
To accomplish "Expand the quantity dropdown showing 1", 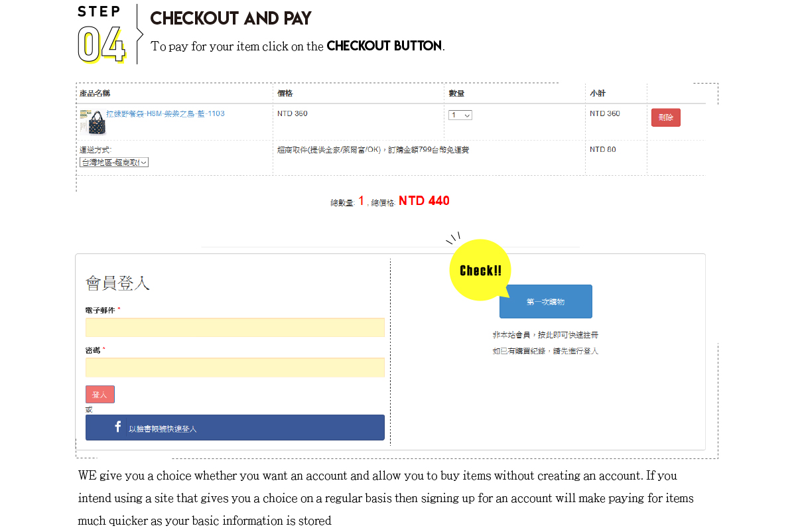I will click(460, 115).
